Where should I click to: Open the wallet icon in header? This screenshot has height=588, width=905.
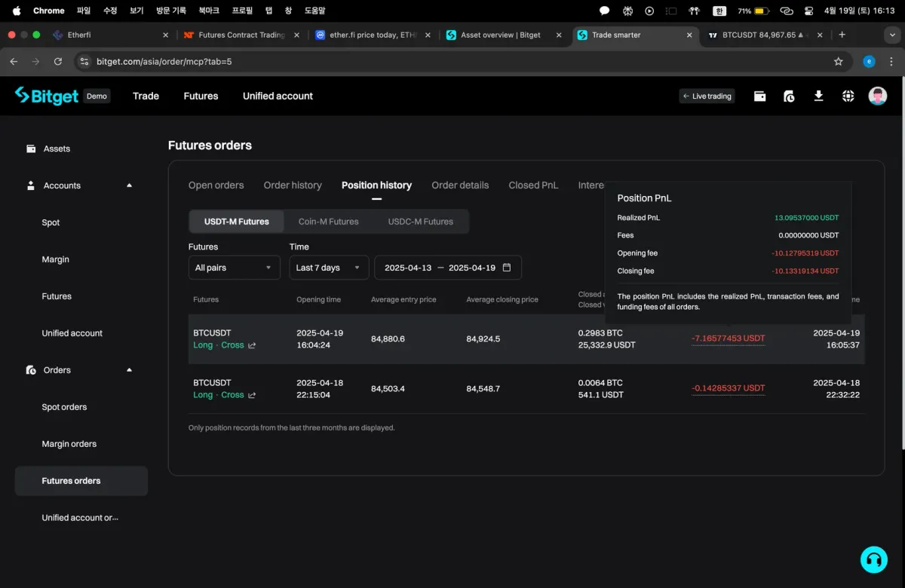(759, 96)
